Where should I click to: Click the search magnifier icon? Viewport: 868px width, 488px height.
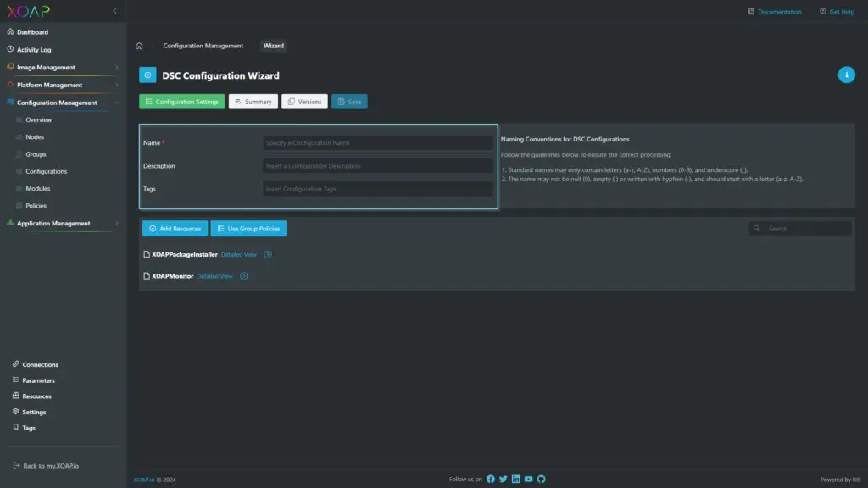pyautogui.click(x=757, y=229)
